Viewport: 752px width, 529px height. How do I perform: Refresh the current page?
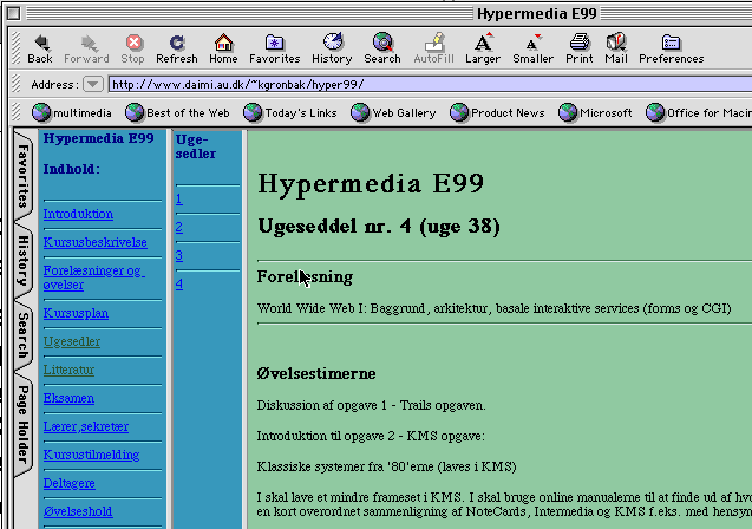point(177,43)
